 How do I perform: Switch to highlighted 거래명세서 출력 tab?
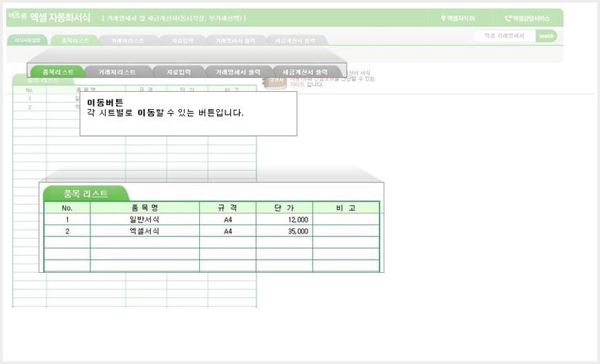pyautogui.click(x=238, y=72)
